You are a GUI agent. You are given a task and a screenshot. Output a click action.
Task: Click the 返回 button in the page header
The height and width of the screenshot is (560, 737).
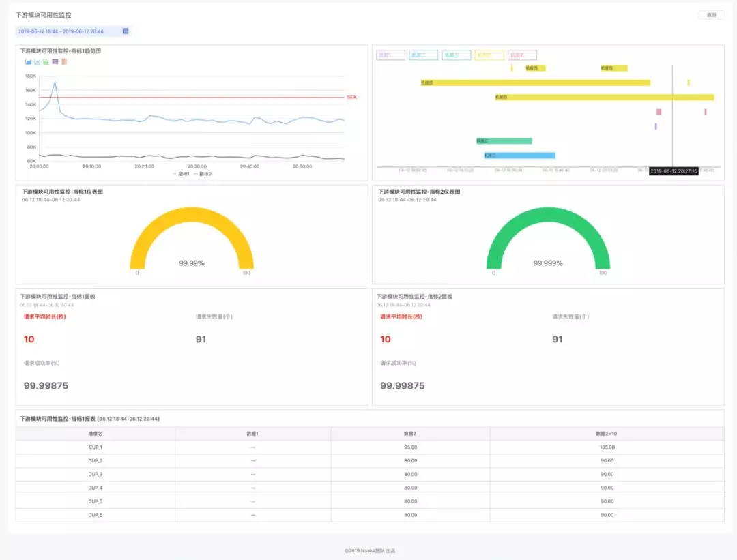(x=711, y=15)
